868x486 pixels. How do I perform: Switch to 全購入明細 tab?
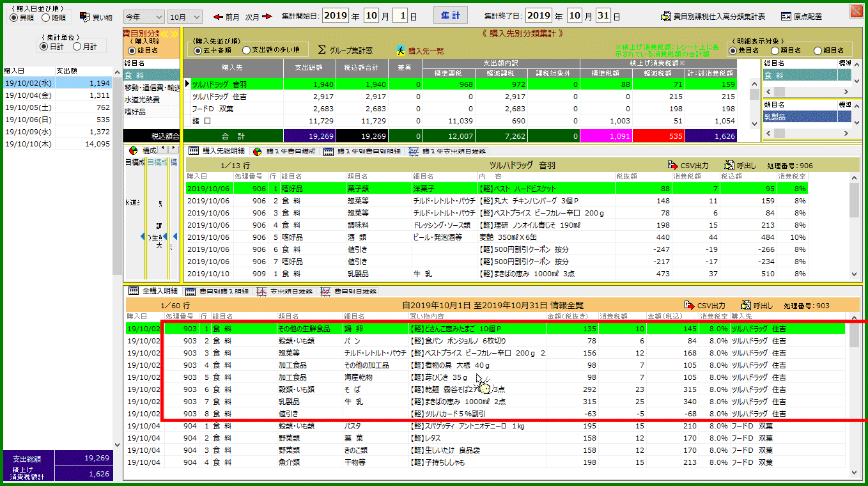click(x=153, y=291)
